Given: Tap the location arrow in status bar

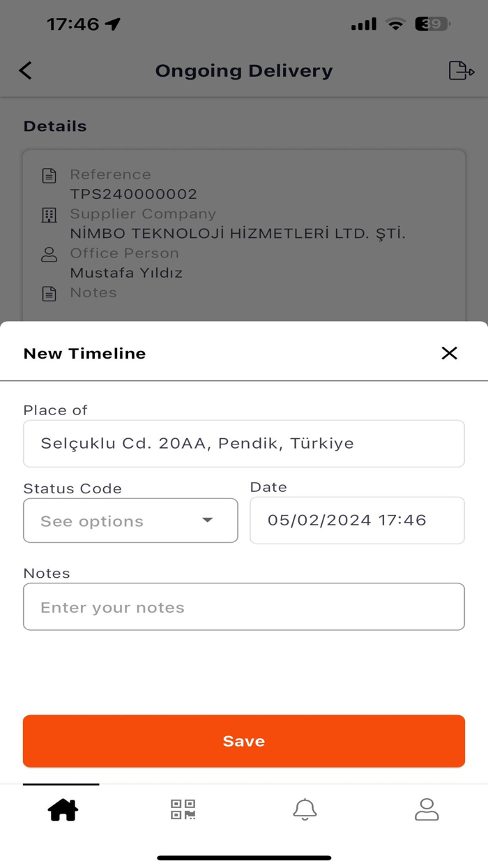Looking at the screenshot, I should tap(113, 23).
